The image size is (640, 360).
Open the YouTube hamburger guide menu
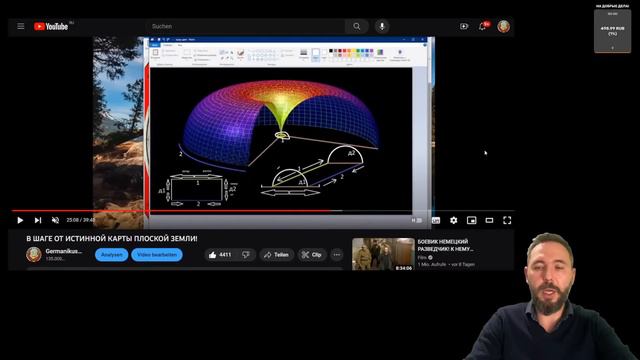tap(21, 27)
